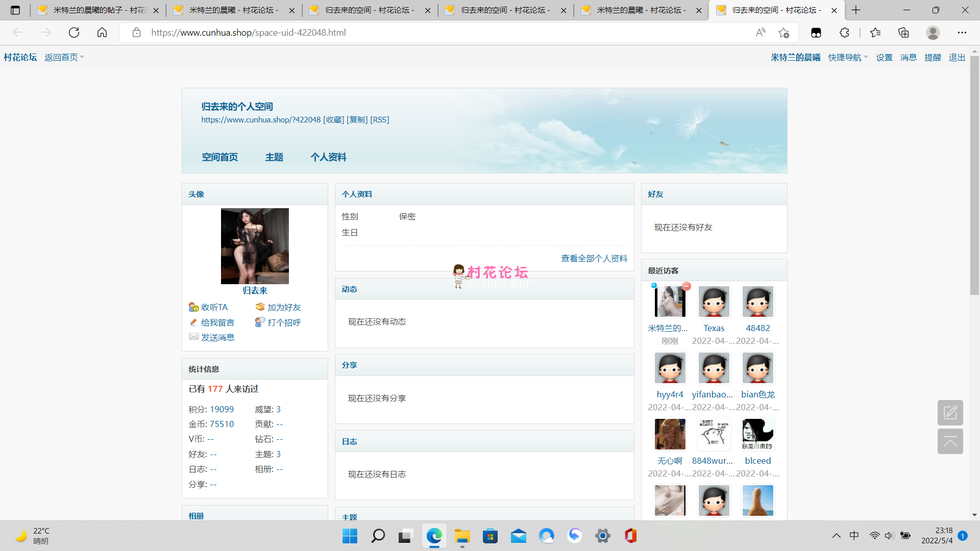This screenshot has height=551, width=980.
Task: Click the back-to-top arrow button
Action: (950, 441)
